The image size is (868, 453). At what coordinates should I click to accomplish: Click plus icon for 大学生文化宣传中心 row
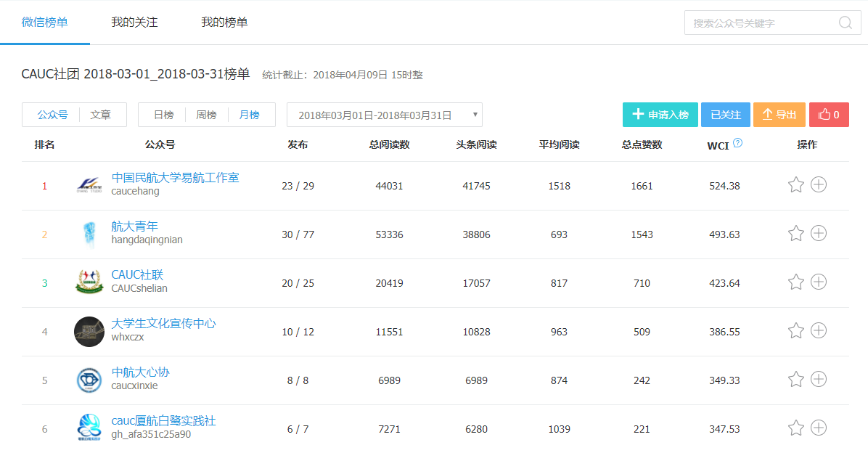point(819,331)
